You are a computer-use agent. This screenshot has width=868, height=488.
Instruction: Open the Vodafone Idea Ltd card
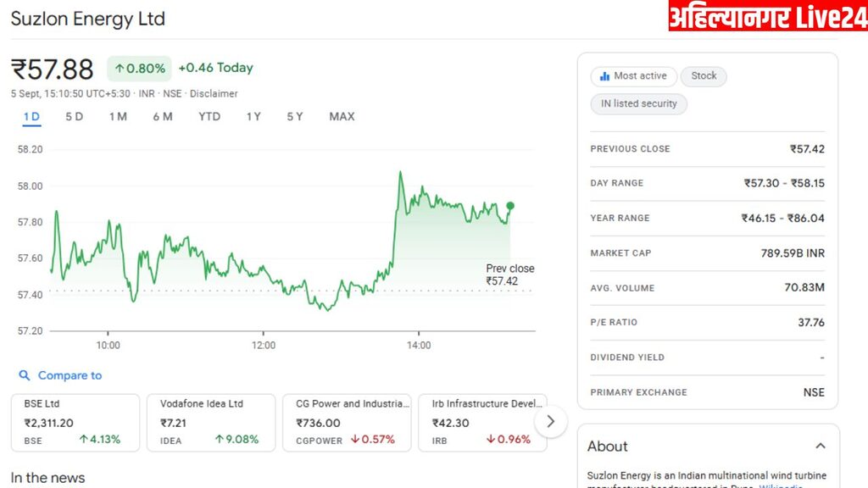(211, 422)
